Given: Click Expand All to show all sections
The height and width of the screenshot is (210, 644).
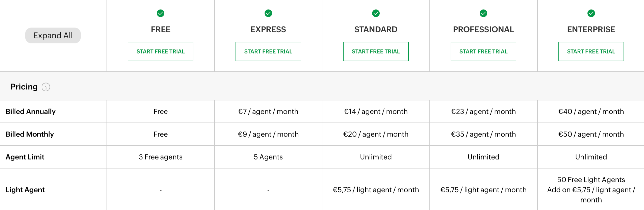Looking at the screenshot, I should coord(53,35).
